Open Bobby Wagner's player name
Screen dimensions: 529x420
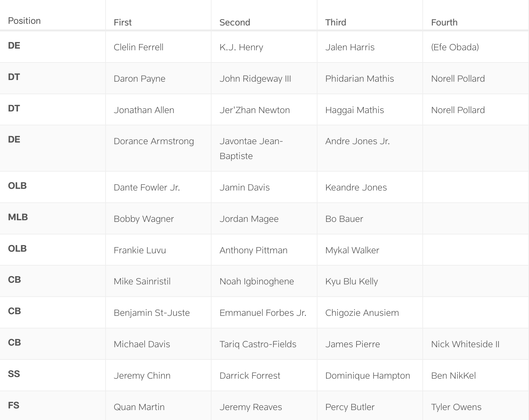point(144,219)
